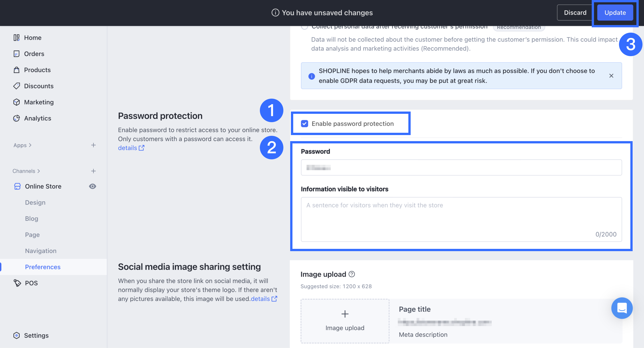Screen dimensions: 644x348
Task: Click the Image upload help question icon
Action: [x=352, y=274]
